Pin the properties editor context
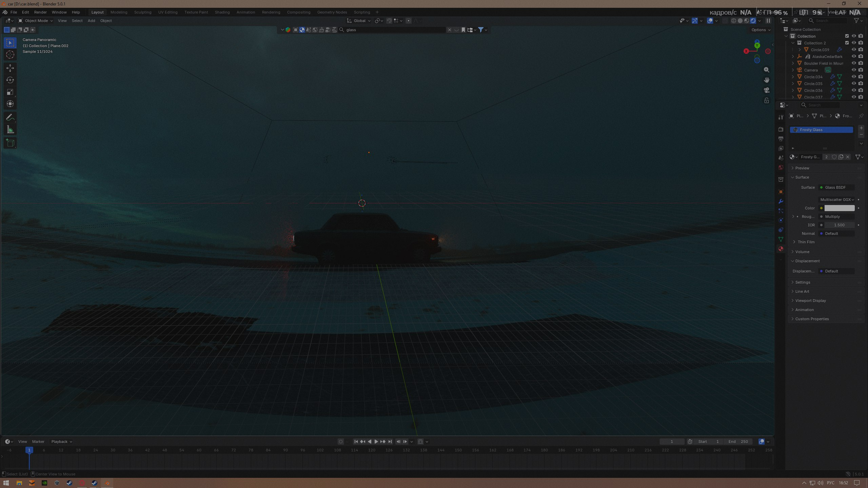This screenshot has width=868, height=488. pyautogui.click(x=861, y=116)
